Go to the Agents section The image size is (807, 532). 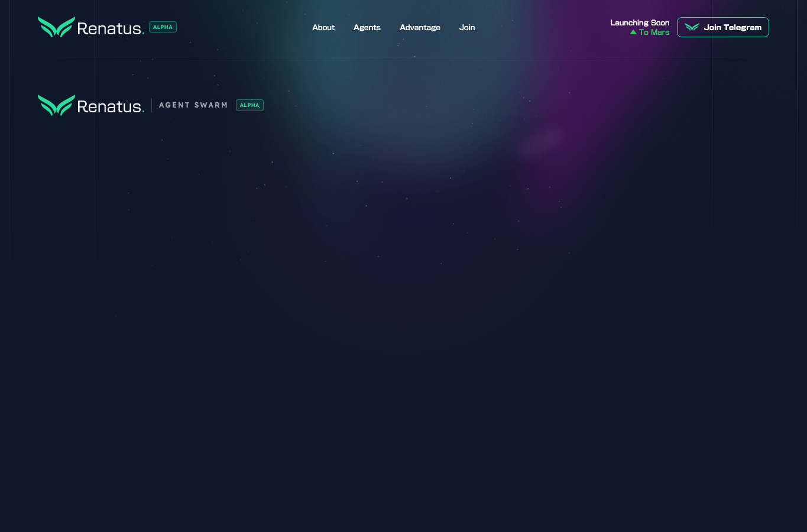click(367, 27)
